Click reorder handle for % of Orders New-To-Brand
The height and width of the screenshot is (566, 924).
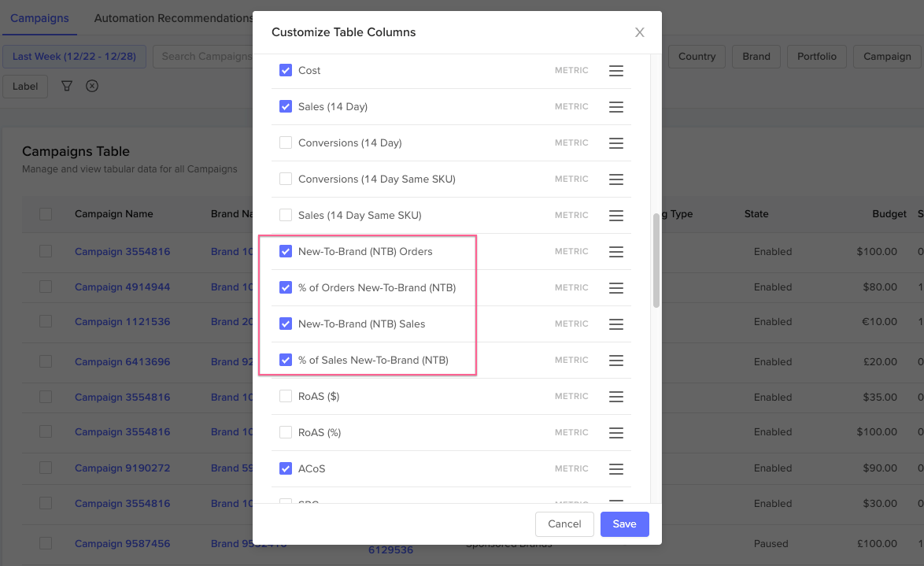pos(615,287)
